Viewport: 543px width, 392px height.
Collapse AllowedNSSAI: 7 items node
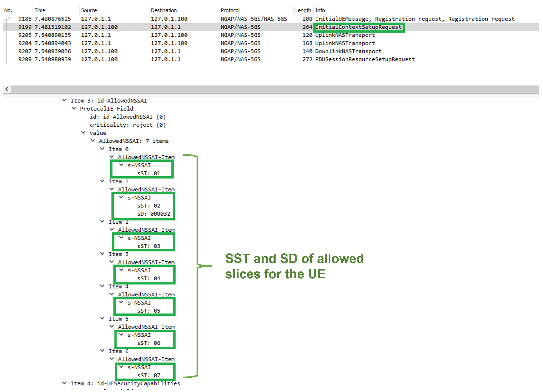[93, 141]
